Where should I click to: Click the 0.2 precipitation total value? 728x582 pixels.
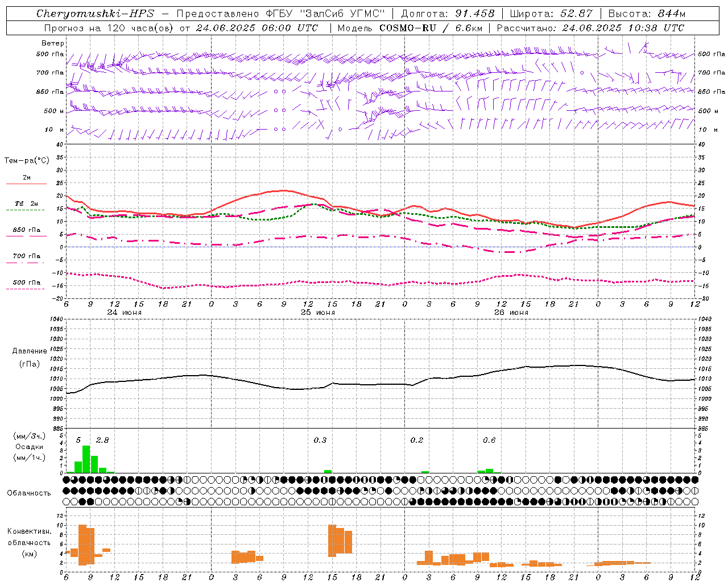tap(417, 440)
